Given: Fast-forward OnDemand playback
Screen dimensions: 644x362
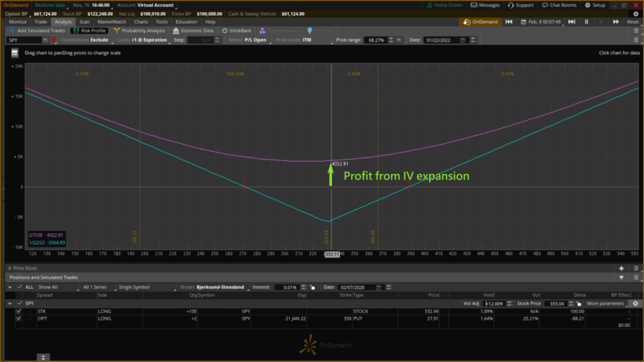Looking at the screenshot, I should [616, 22].
